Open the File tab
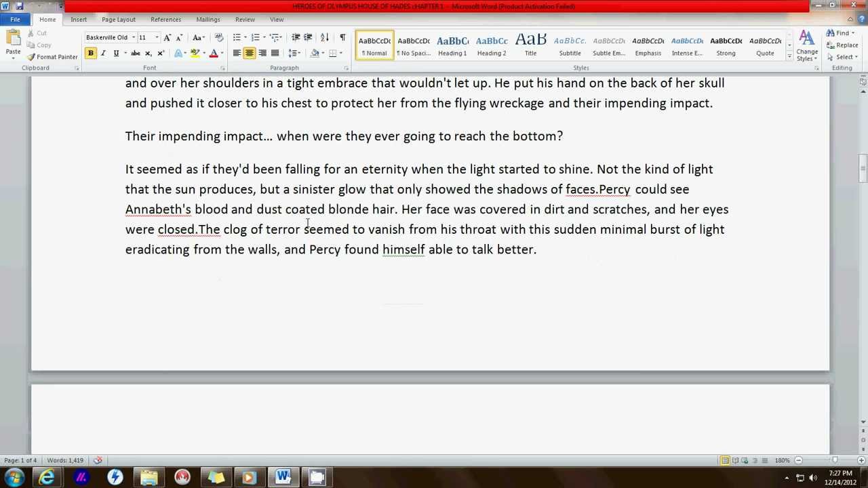868x488 pixels. tap(15, 20)
